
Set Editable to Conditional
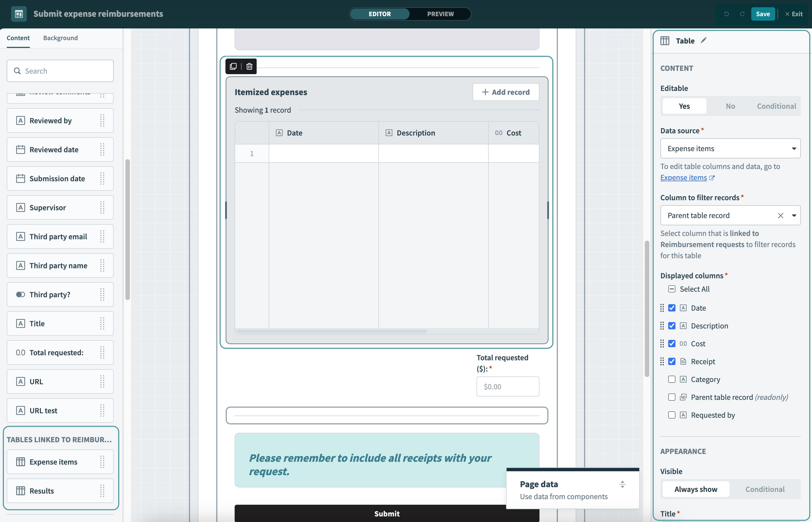[776, 106]
